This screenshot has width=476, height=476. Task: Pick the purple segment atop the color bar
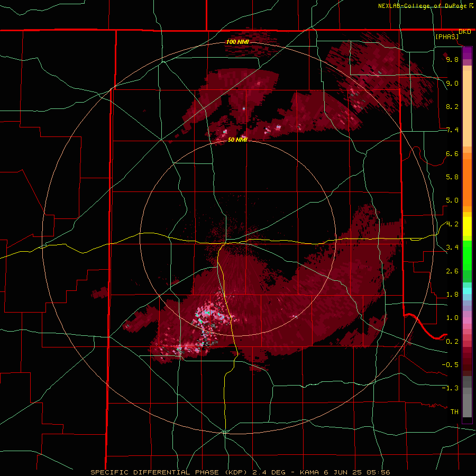coord(467,53)
